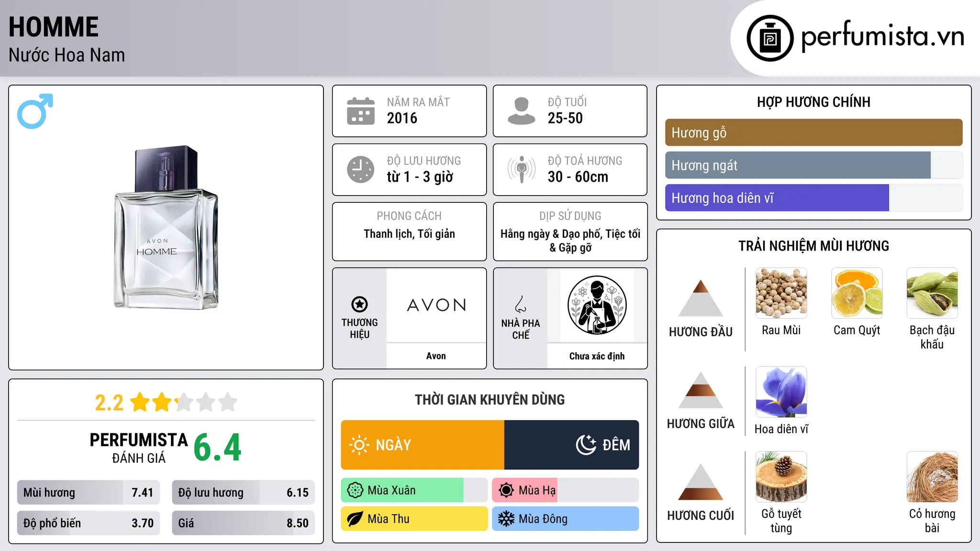Click the flower icon for Mùa Xuân
The width and height of the screenshot is (980, 551).
355,490
